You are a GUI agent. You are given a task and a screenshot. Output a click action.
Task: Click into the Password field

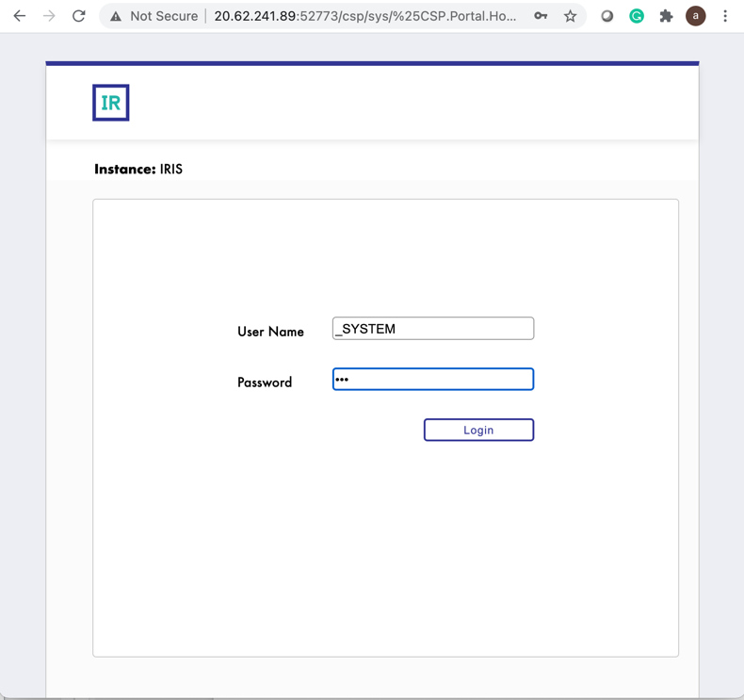coord(433,379)
